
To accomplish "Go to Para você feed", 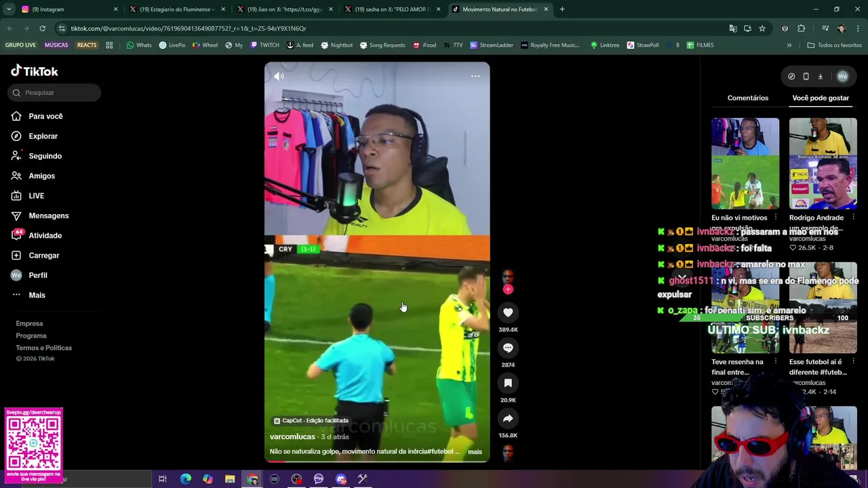I will tap(45, 117).
